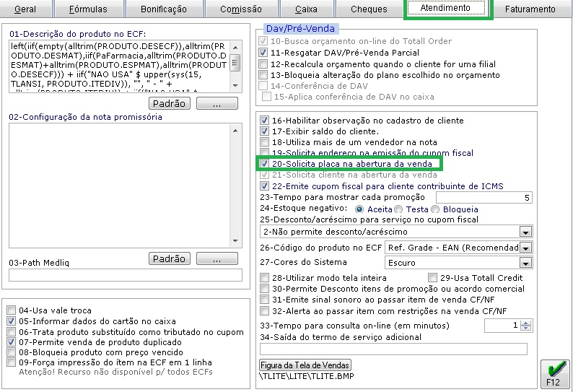Click inside ECF product description formula box
573x392 pixels.
(120, 66)
